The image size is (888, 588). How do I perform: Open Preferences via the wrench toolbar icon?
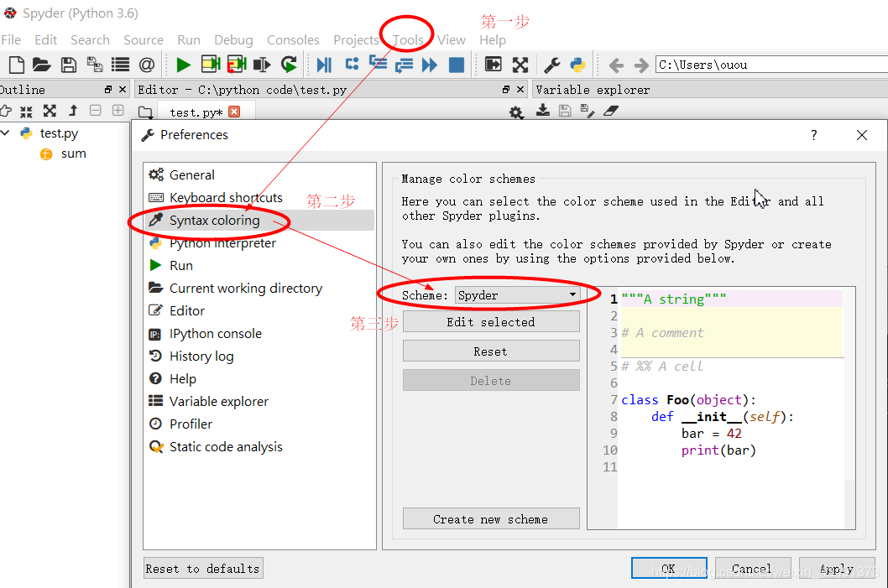point(552,65)
